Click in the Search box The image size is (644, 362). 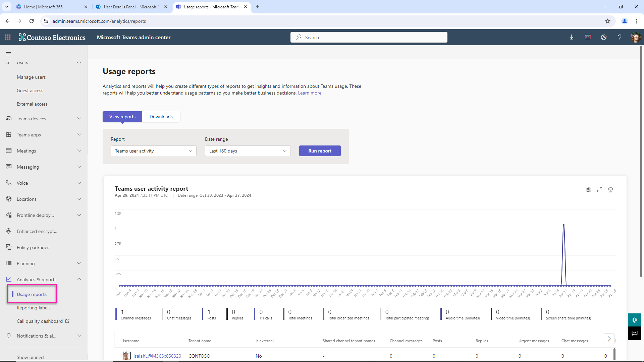pyautogui.click(x=369, y=37)
